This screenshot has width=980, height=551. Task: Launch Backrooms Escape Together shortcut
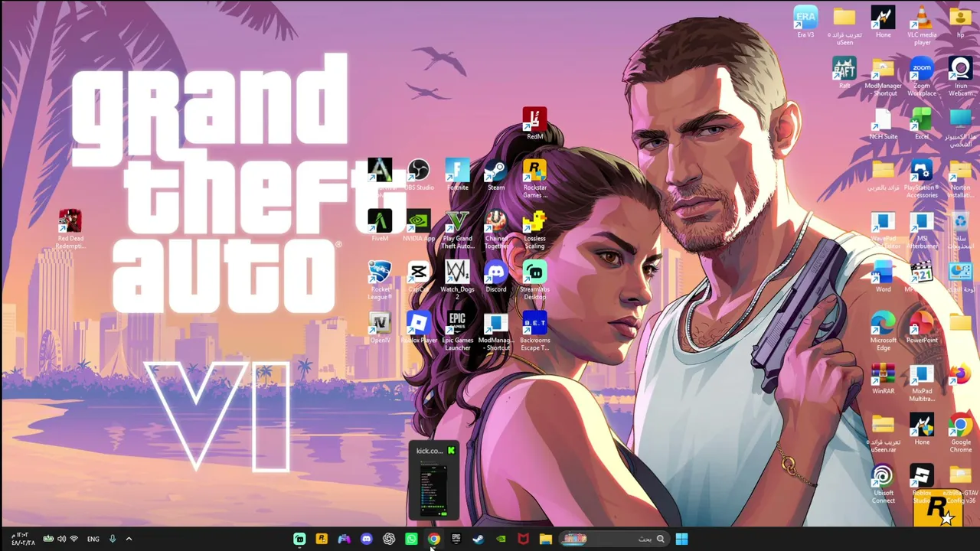[534, 331]
